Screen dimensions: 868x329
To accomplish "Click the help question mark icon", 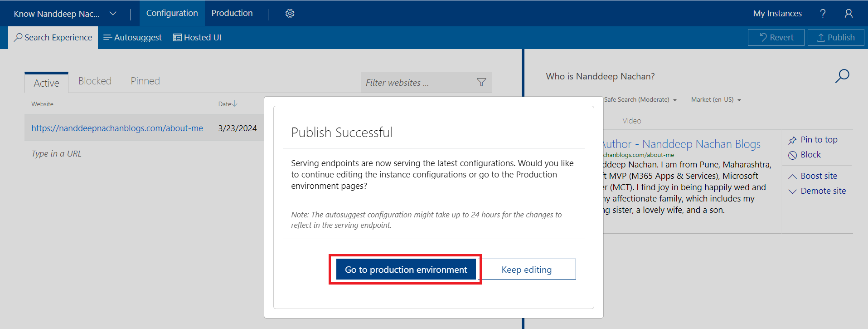I will pos(823,14).
